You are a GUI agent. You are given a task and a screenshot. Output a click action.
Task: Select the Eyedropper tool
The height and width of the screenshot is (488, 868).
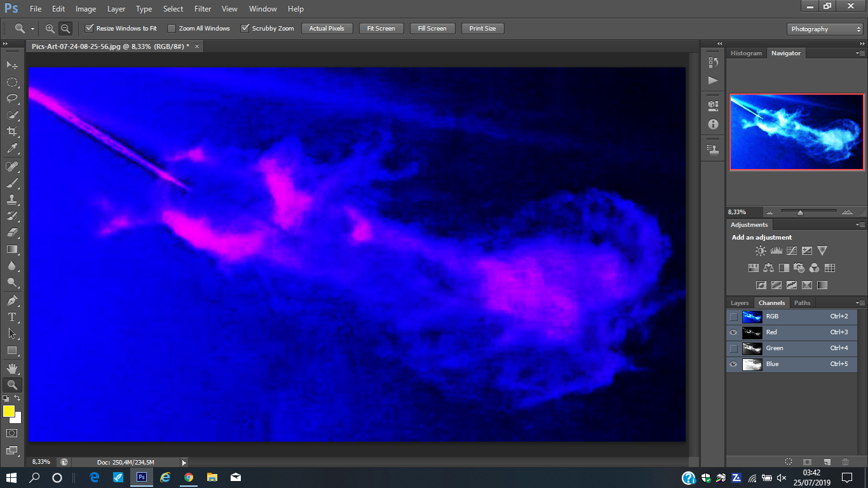click(x=11, y=149)
